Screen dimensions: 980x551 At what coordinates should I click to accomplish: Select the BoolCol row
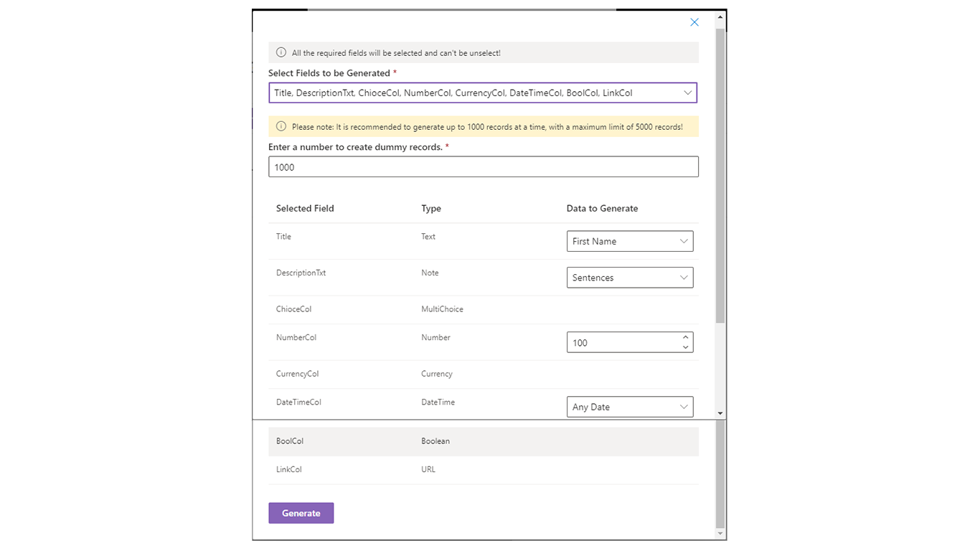pyautogui.click(x=484, y=441)
